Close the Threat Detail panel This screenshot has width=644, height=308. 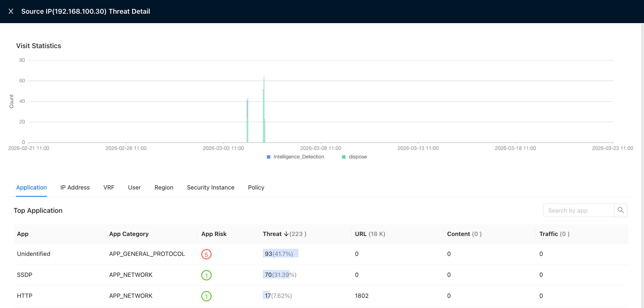(11, 11)
